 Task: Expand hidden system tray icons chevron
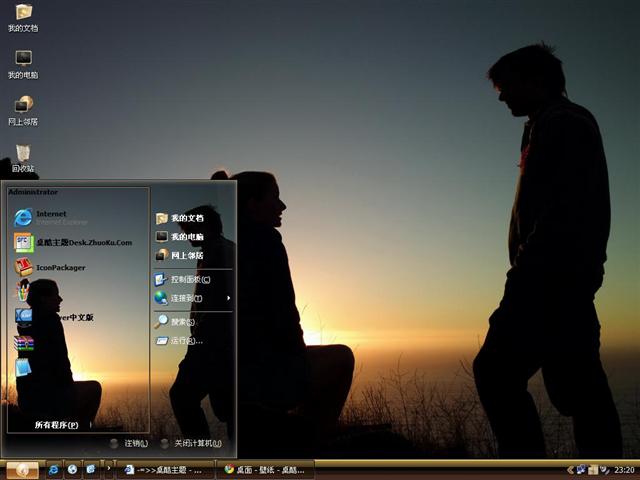tap(571, 469)
